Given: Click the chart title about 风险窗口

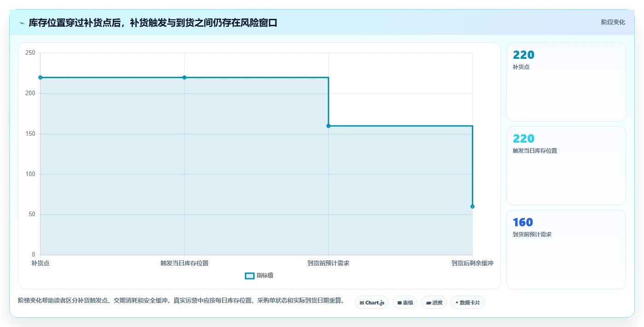Looking at the screenshot, I should pos(153,23).
